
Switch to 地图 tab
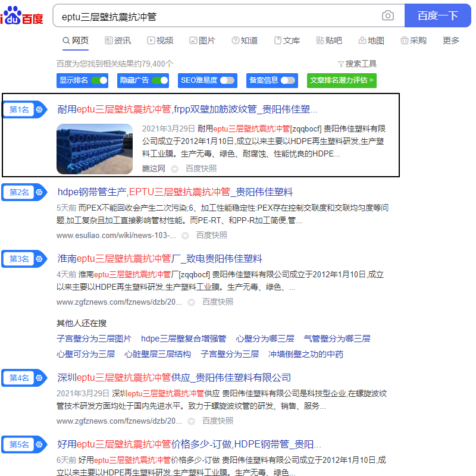[x=371, y=40]
